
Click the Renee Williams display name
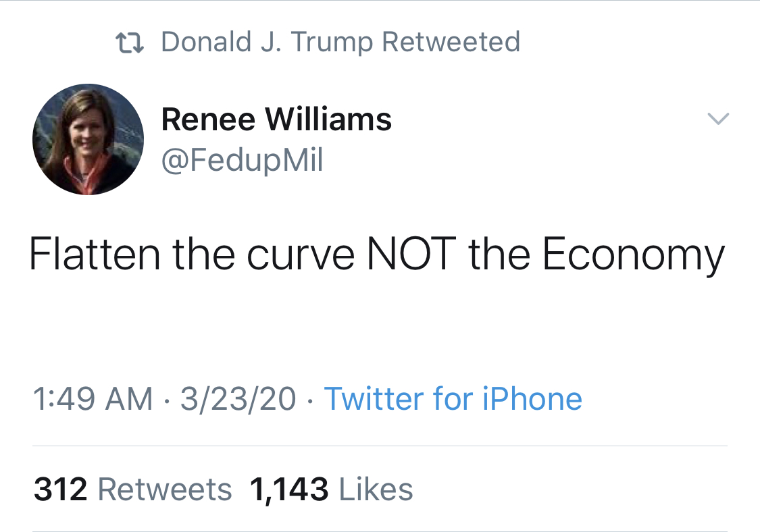[276, 120]
